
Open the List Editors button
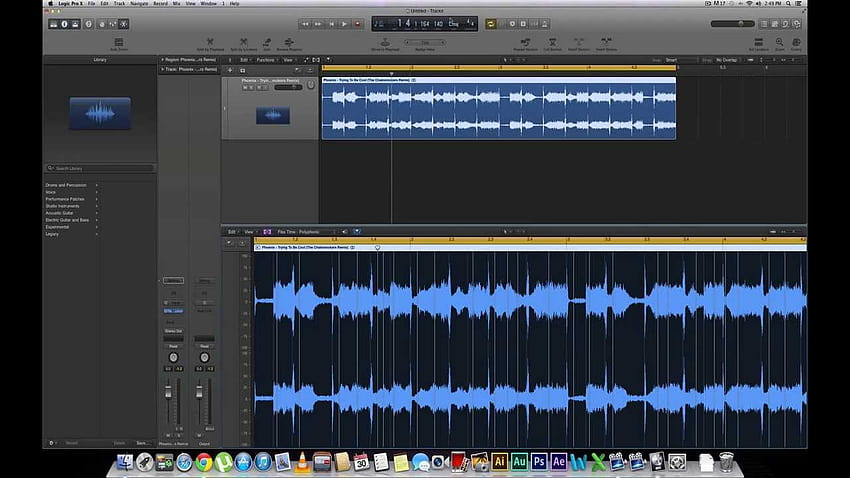pos(764,24)
